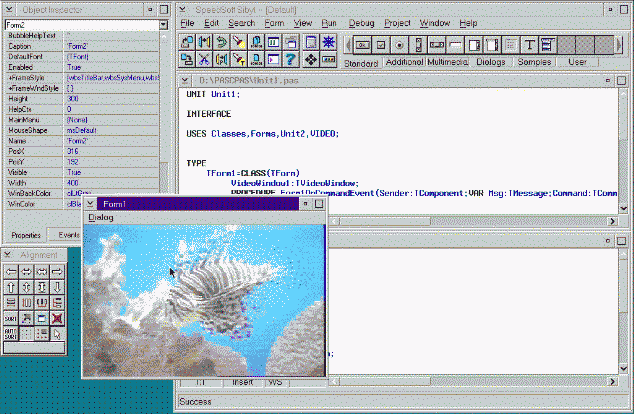Click the lionfish video in Form1
Screen dimensions: 634x414
[204, 300]
